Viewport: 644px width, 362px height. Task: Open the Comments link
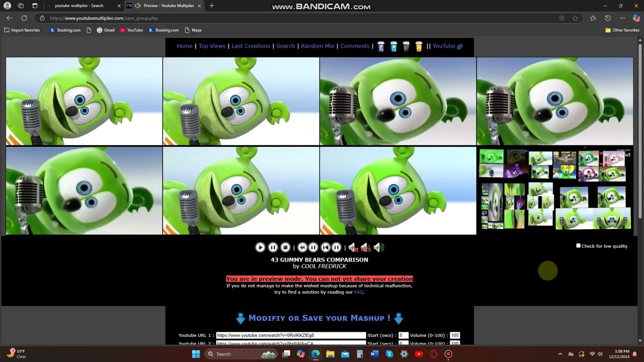(355, 46)
